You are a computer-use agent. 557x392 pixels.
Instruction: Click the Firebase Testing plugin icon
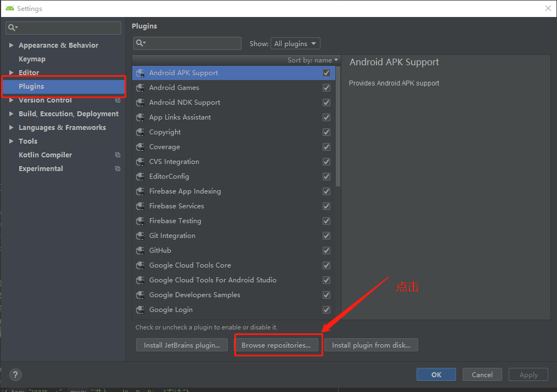pyautogui.click(x=140, y=220)
